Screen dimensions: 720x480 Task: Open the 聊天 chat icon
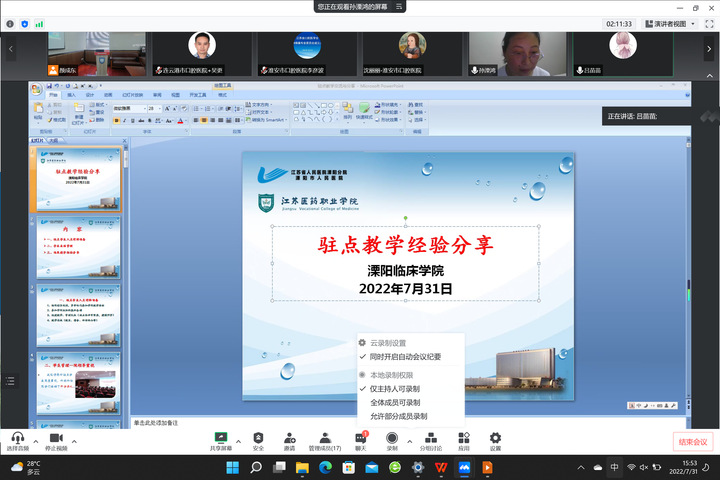click(x=361, y=438)
